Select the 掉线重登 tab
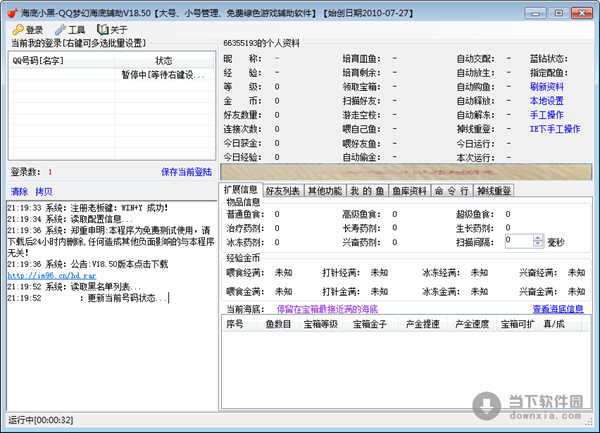Screen dimensions: 600x433 pos(494,190)
